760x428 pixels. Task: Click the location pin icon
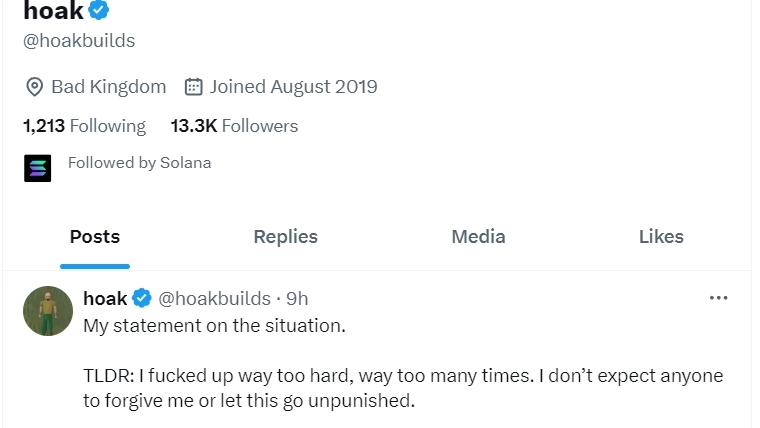(33, 87)
